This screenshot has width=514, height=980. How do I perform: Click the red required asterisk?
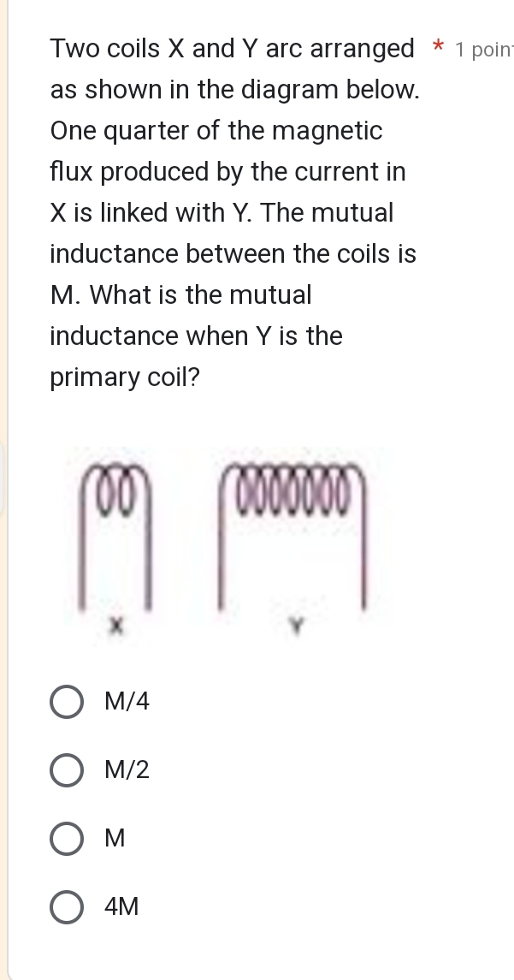[437, 48]
